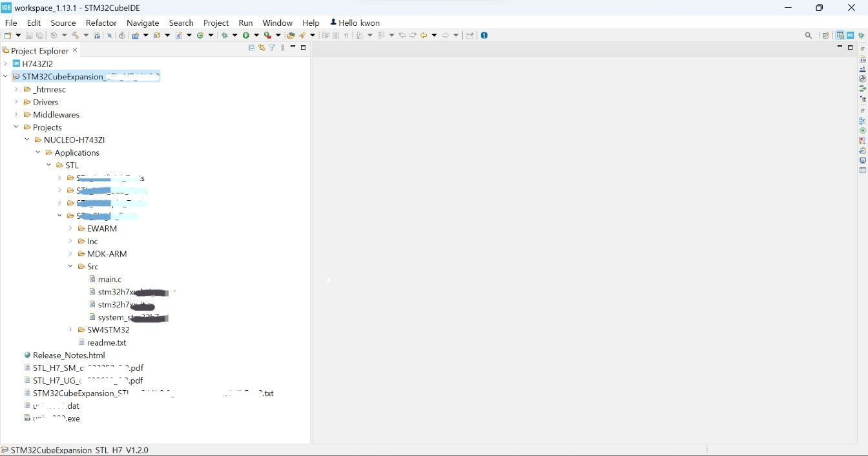The height and width of the screenshot is (456, 868).
Task: Select main.c inside the Src folder
Action: click(110, 280)
